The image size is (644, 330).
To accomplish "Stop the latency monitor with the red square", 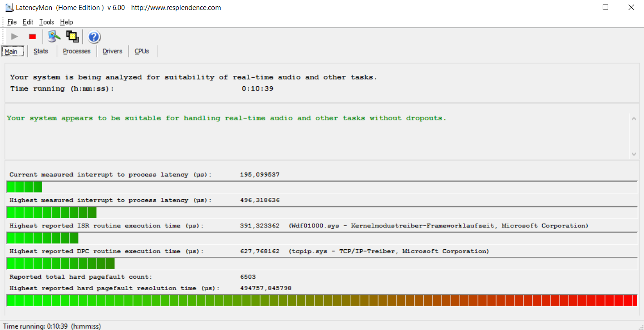I will click(x=32, y=37).
